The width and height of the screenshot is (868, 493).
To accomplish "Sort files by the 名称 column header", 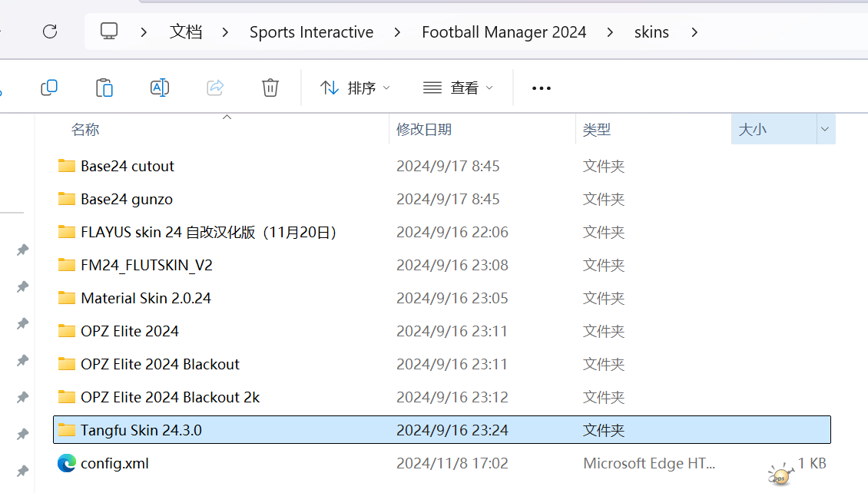I will pyautogui.click(x=85, y=130).
